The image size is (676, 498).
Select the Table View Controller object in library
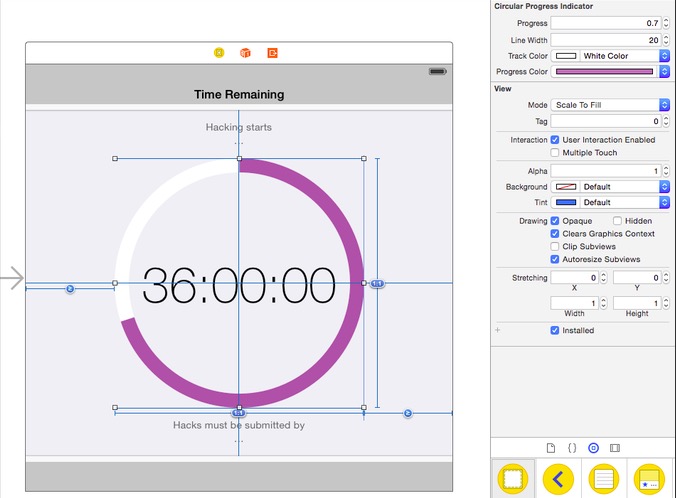[604, 479]
